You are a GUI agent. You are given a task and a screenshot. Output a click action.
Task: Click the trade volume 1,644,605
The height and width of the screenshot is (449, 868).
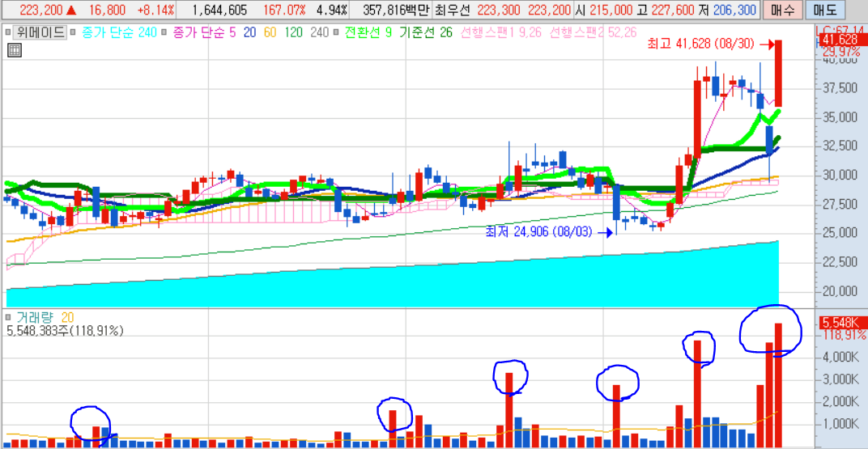[x=218, y=10]
